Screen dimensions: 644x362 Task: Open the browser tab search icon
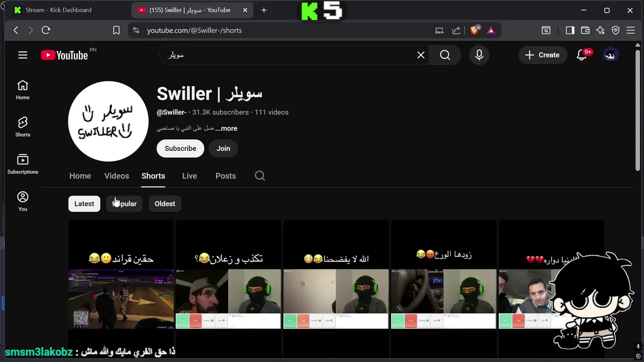(546, 30)
